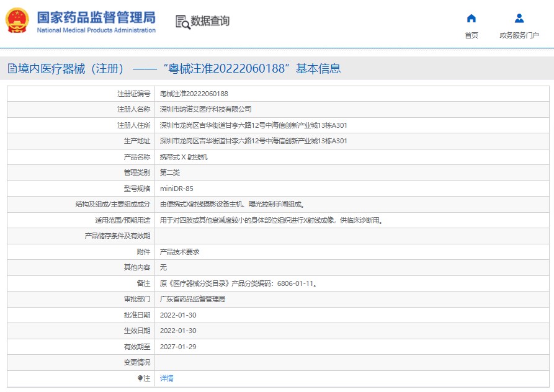
Task: Click the 备注 row label
Action: (144, 283)
